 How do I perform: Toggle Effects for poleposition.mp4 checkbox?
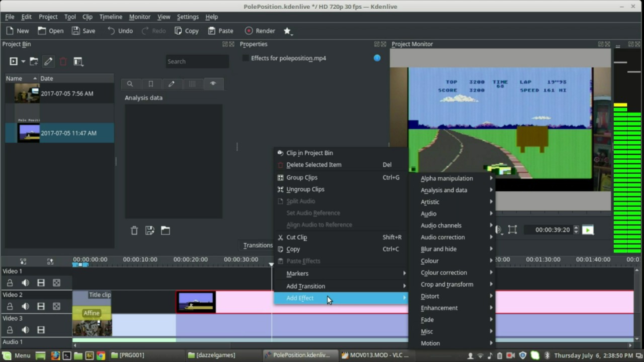click(245, 58)
